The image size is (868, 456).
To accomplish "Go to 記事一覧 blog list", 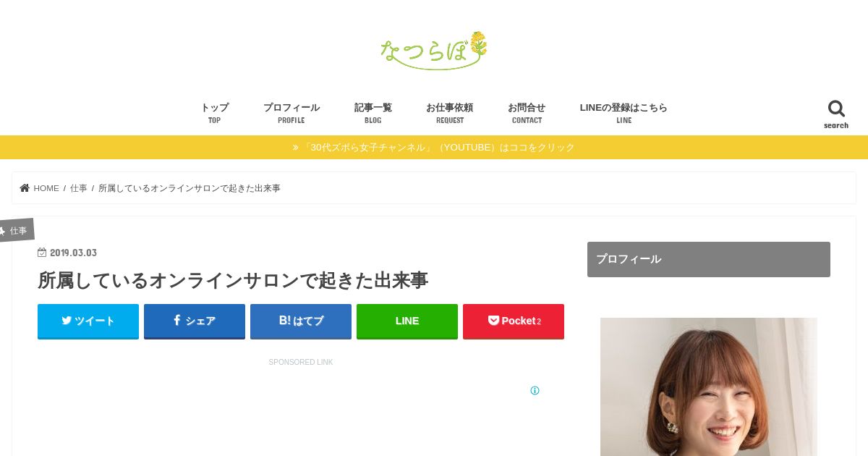I will [373, 113].
